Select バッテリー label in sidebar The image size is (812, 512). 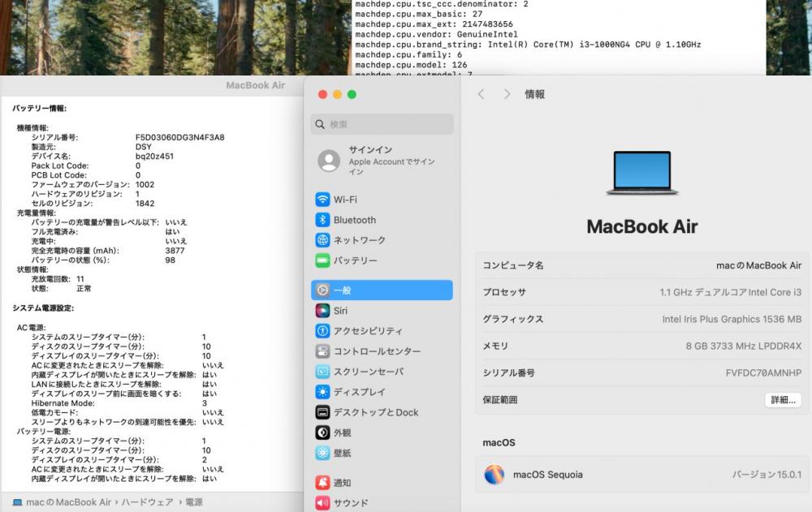(356, 260)
